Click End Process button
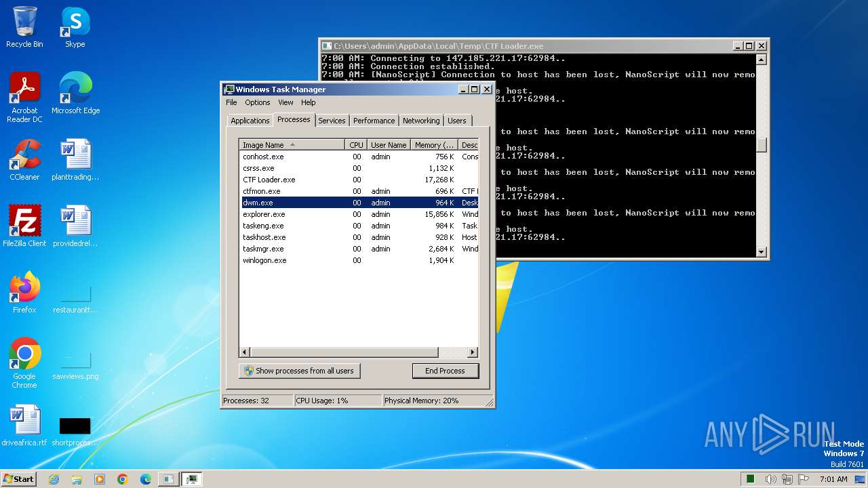This screenshot has height=488, width=868. [x=445, y=371]
